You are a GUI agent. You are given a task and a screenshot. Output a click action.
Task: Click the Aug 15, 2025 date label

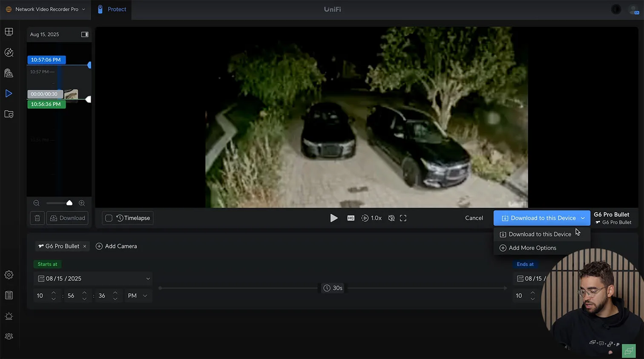45,34
